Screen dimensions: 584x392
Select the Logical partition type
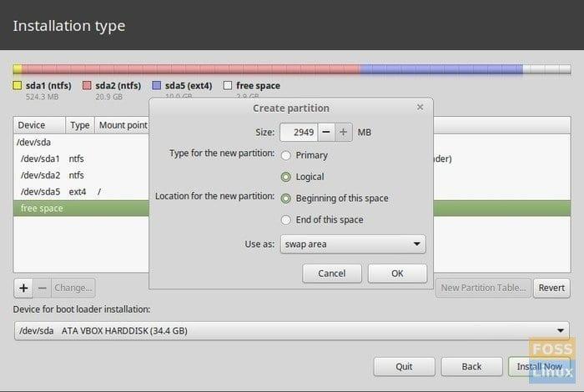[x=286, y=177]
